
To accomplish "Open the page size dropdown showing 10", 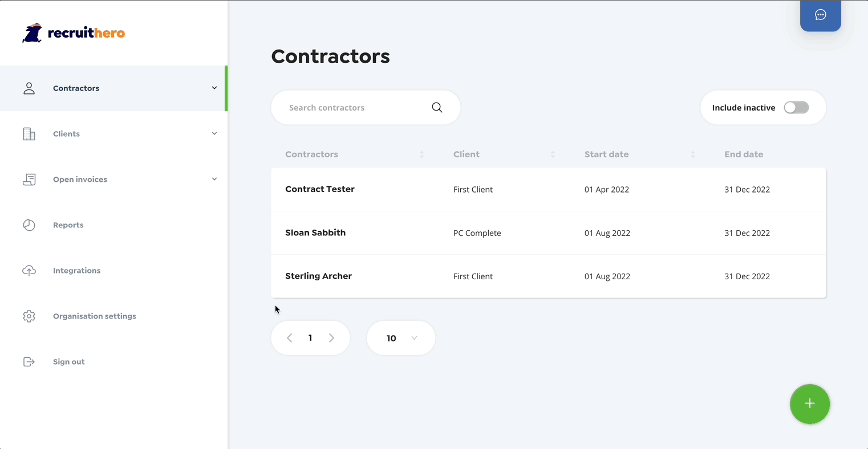I will [x=401, y=338].
